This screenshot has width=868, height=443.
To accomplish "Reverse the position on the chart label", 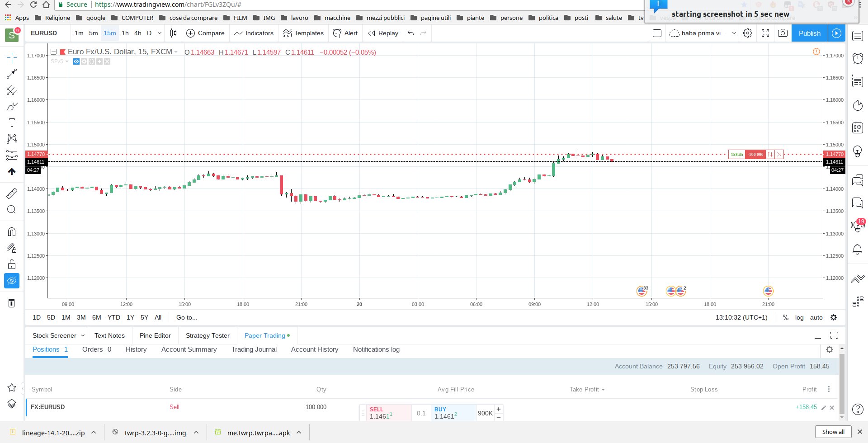I will coord(770,154).
